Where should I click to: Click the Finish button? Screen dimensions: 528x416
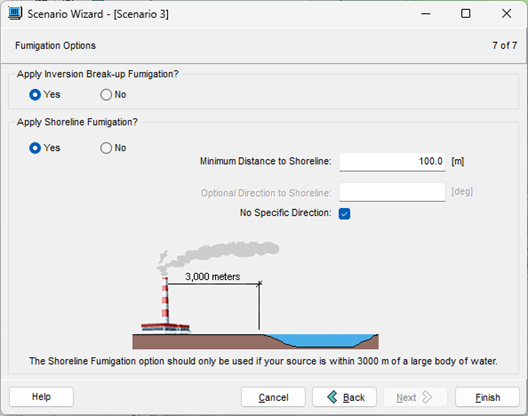(x=487, y=397)
